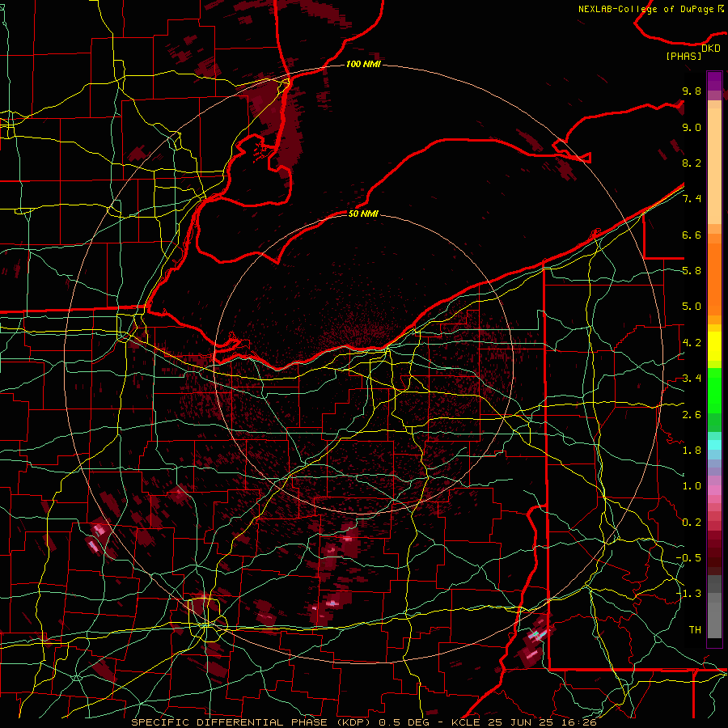Click the 2.6 scale value

pyautogui.click(x=692, y=414)
